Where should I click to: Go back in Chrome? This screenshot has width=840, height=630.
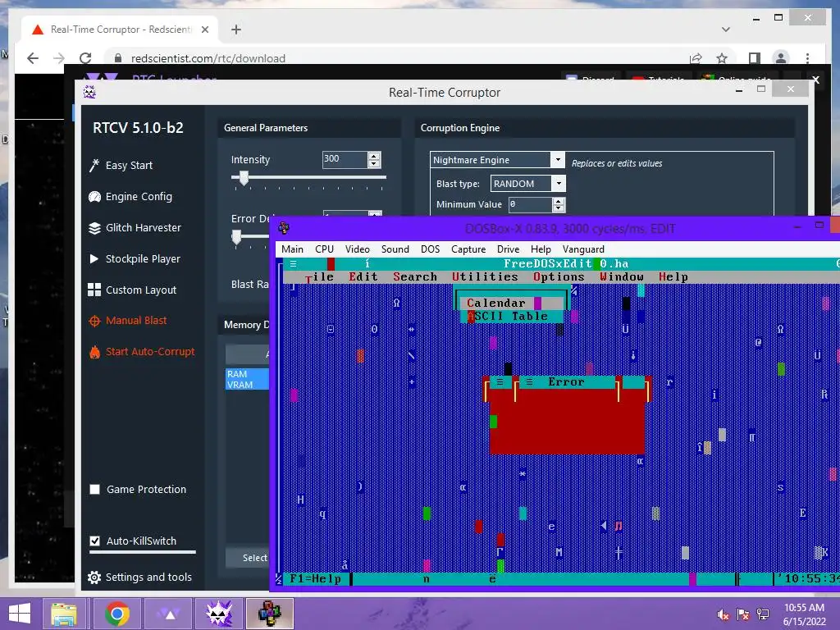33,58
